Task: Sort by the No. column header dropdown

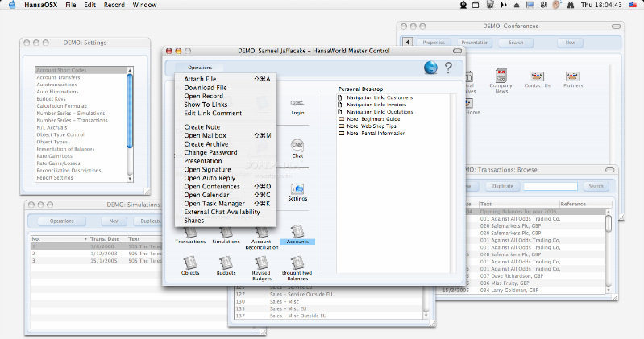Action: [85, 238]
